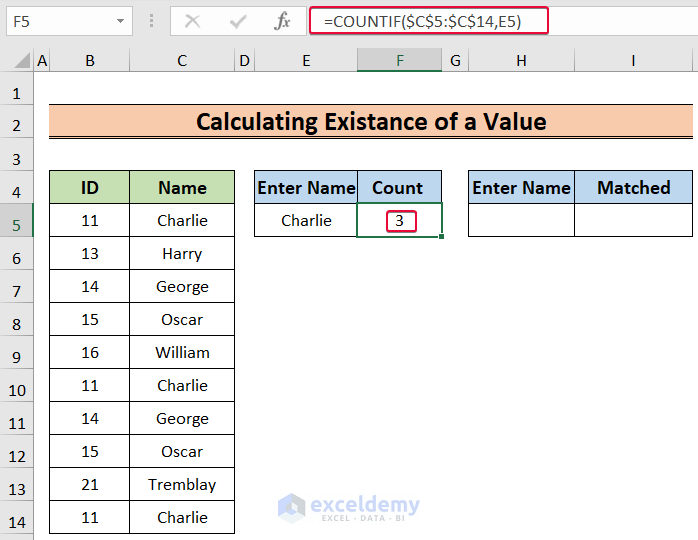The image size is (698, 540).
Task: Click the 'Count' header cell
Action: pyautogui.click(x=399, y=187)
